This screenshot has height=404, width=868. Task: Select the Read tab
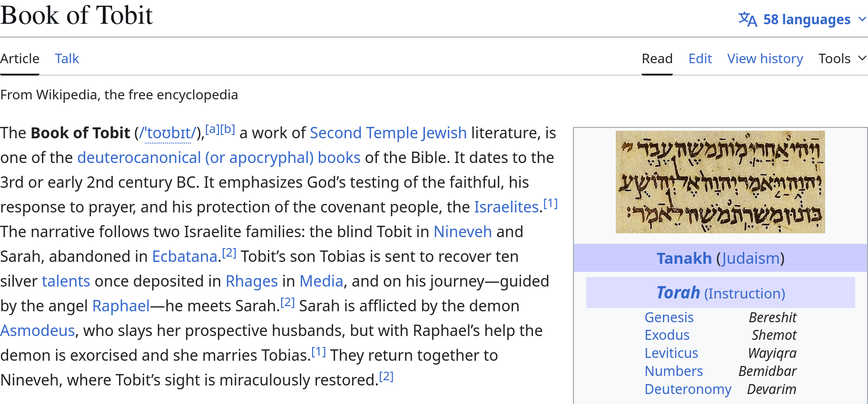point(657,58)
